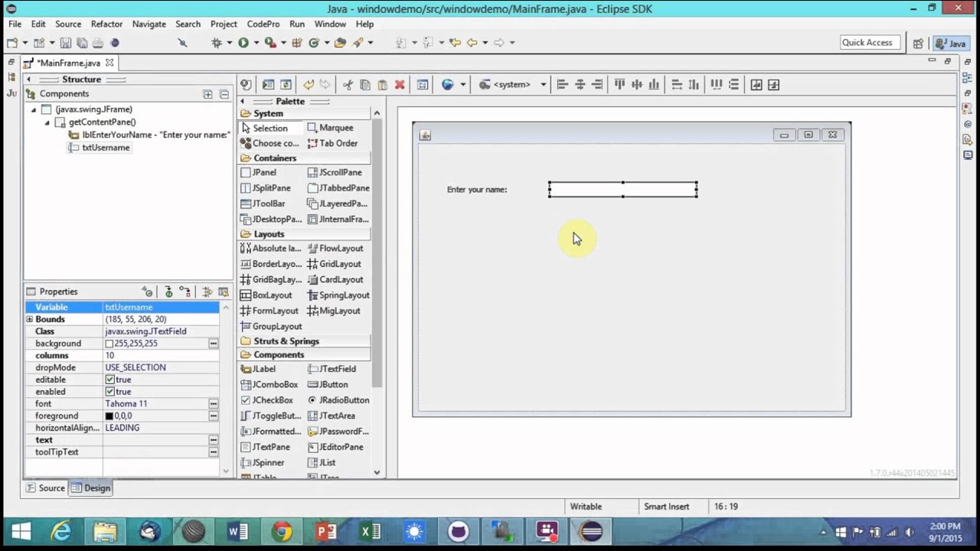Image resolution: width=980 pixels, height=551 pixels.
Task: Click the Align left edges icon
Action: pyautogui.click(x=562, y=85)
